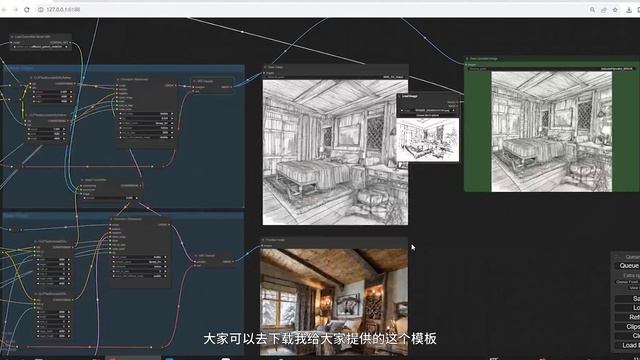Screen dimensions: 640x360
Task: Open the control_net_name dropdown in Load ControlNet Model
Action: pyautogui.click(x=41, y=47)
